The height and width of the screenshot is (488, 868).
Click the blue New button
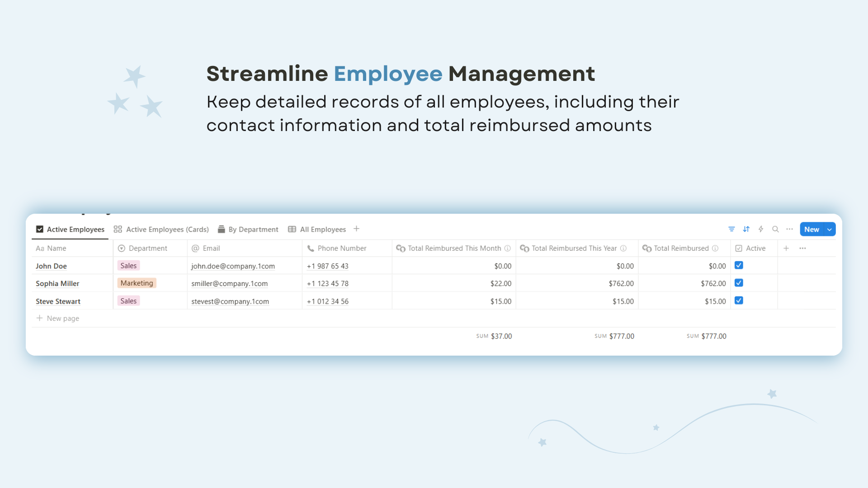[811, 229]
